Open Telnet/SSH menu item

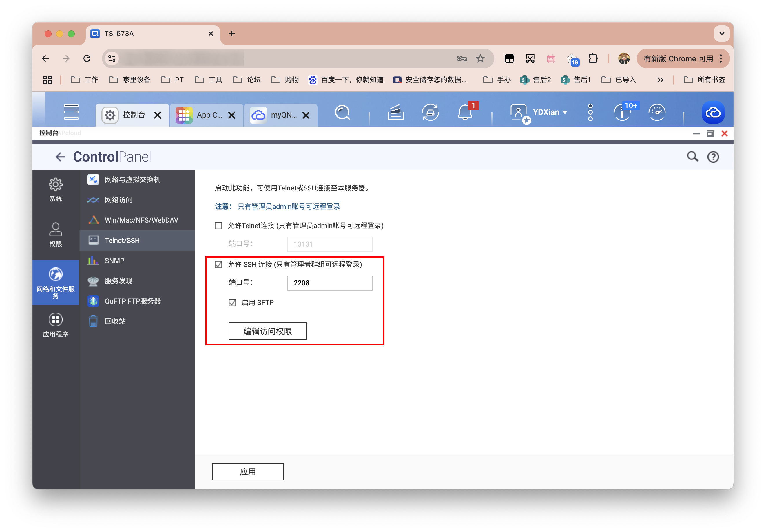pyautogui.click(x=137, y=241)
